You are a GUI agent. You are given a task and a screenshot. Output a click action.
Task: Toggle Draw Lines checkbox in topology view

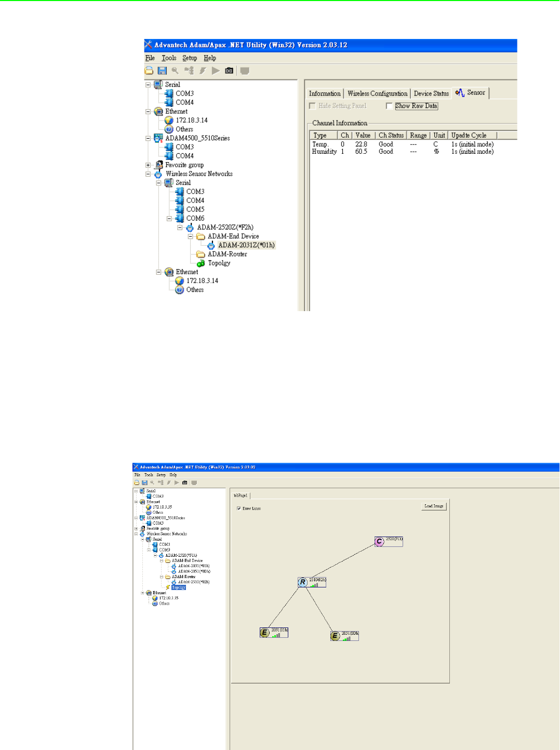point(239,508)
